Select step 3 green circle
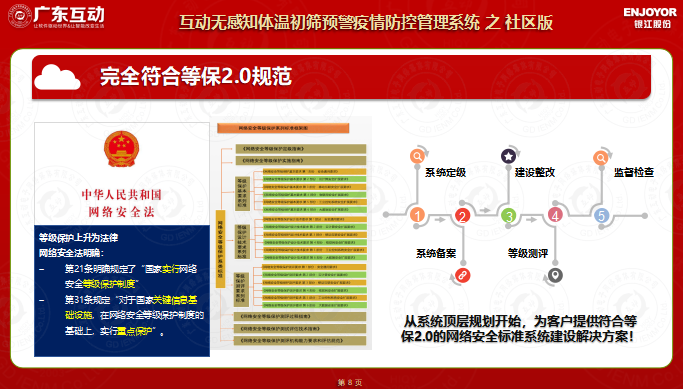This screenshot has height=389, width=683. pyautogui.click(x=508, y=215)
